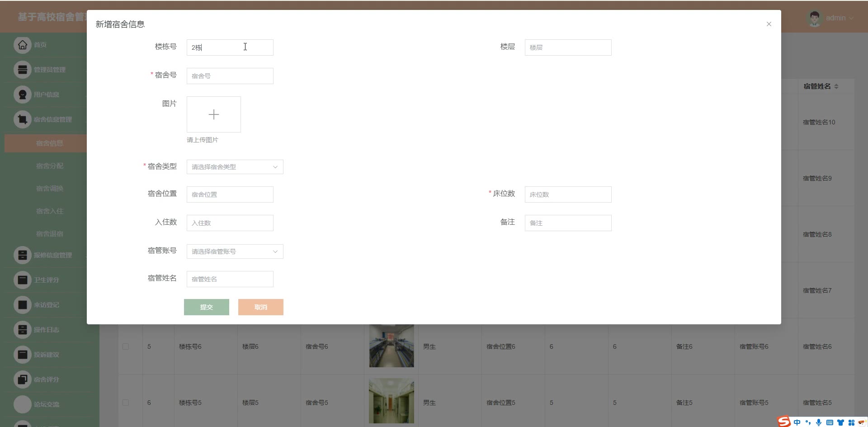Focus the 宿舍位置 input field

point(230,195)
